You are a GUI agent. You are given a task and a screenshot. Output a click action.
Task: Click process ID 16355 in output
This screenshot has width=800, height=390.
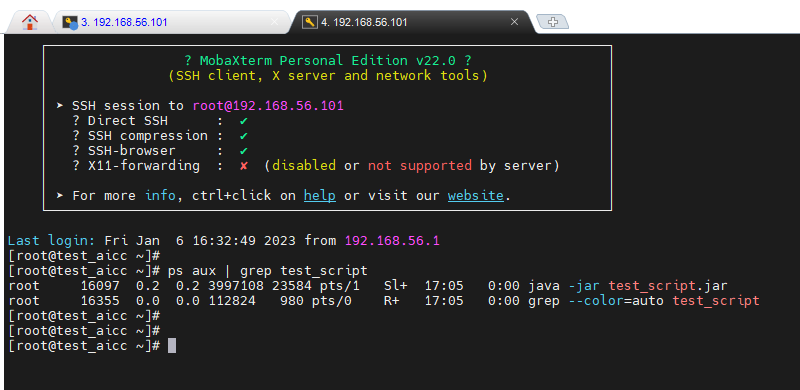(x=100, y=301)
